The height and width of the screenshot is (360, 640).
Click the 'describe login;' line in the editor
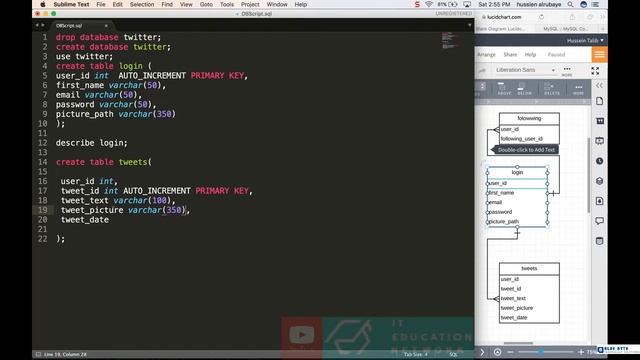91,143
